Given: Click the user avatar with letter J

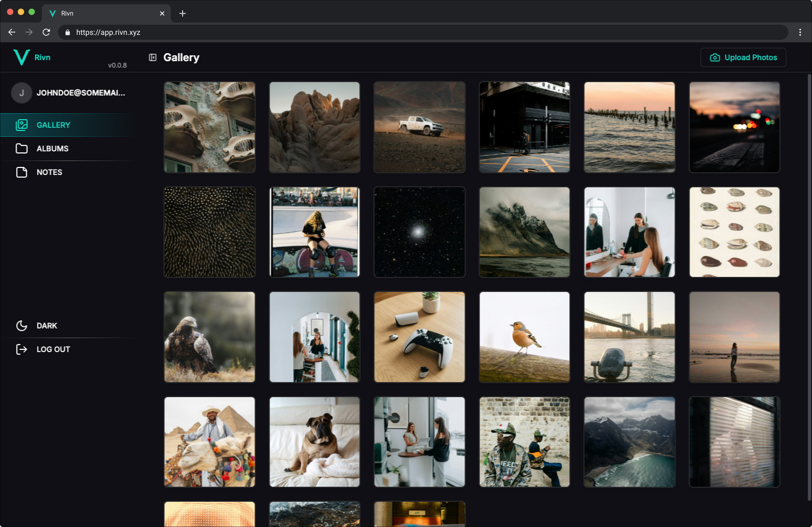Looking at the screenshot, I should tap(21, 93).
